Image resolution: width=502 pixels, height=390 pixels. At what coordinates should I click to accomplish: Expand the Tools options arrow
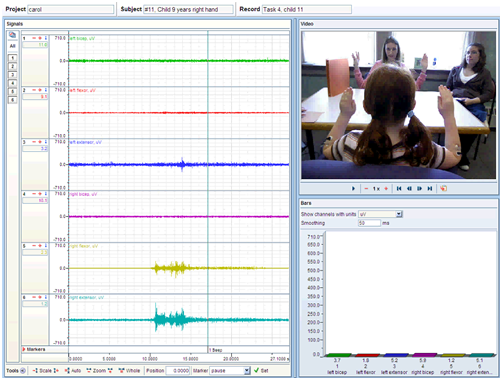[23, 371]
